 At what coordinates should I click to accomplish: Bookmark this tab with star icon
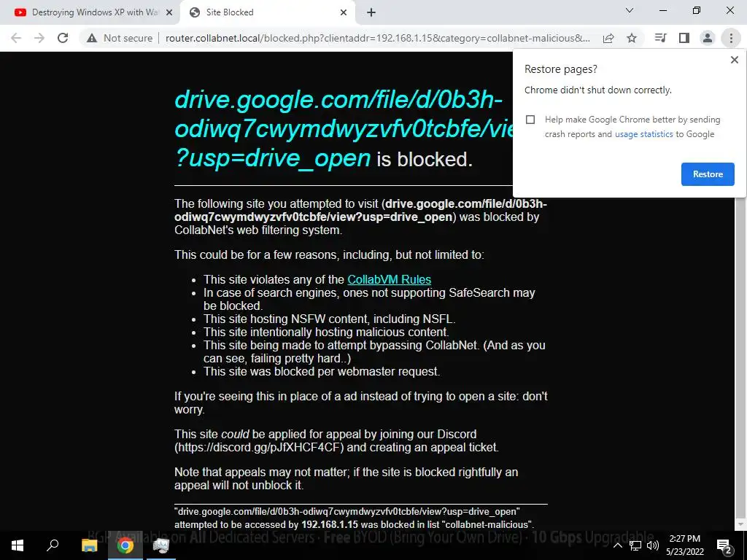632,38
